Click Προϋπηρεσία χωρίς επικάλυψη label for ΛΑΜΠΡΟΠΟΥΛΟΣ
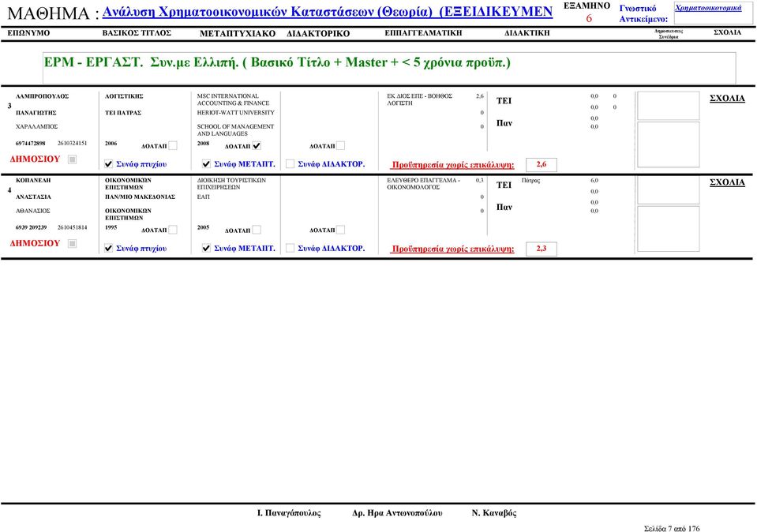Image resolution: width=757 pixels, height=532 pixels. [453, 165]
